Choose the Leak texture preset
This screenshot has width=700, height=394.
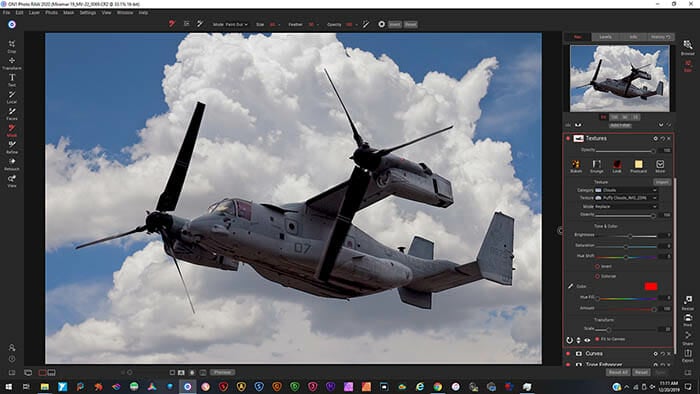tap(617, 165)
